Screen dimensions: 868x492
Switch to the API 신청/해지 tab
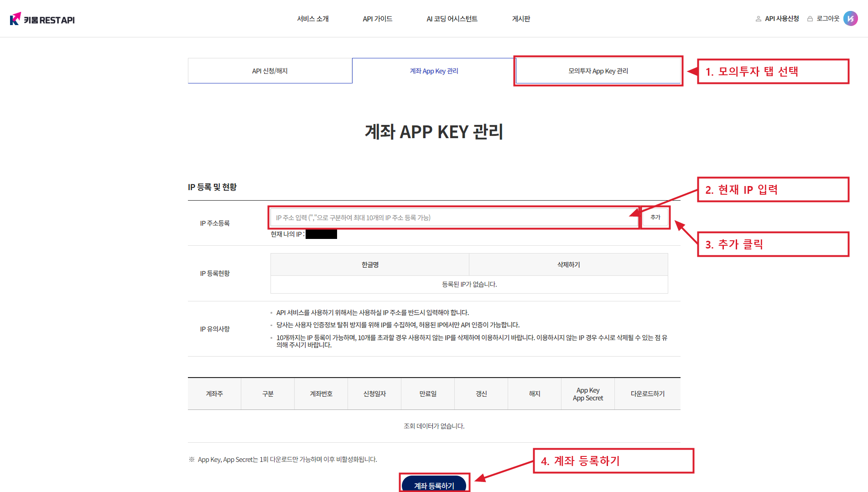coord(270,71)
